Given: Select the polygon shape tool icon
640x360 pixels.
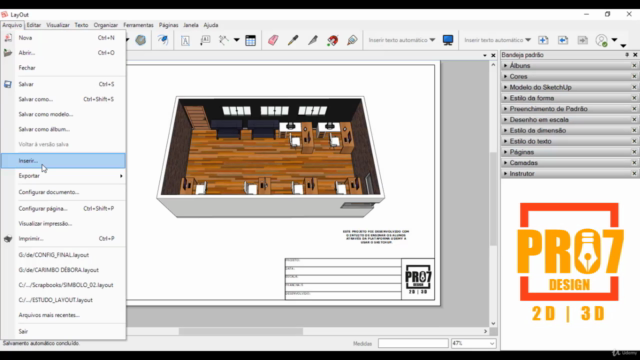Looking at the screenshot, I should point(140,40).
